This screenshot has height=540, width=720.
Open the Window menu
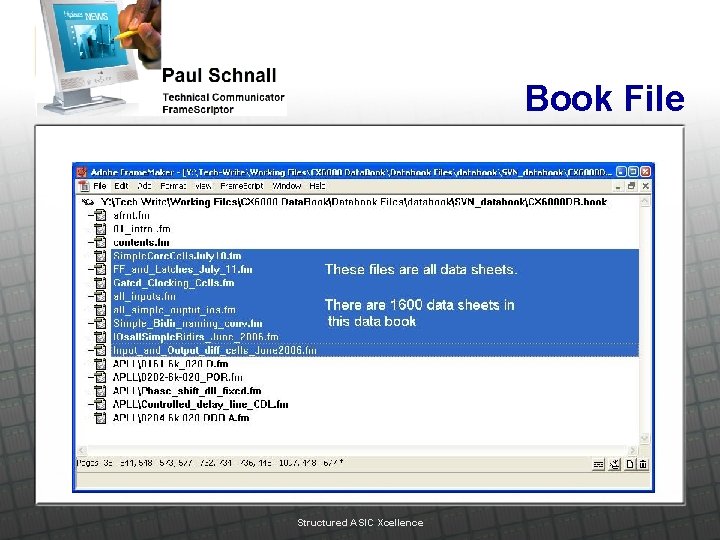287,186
